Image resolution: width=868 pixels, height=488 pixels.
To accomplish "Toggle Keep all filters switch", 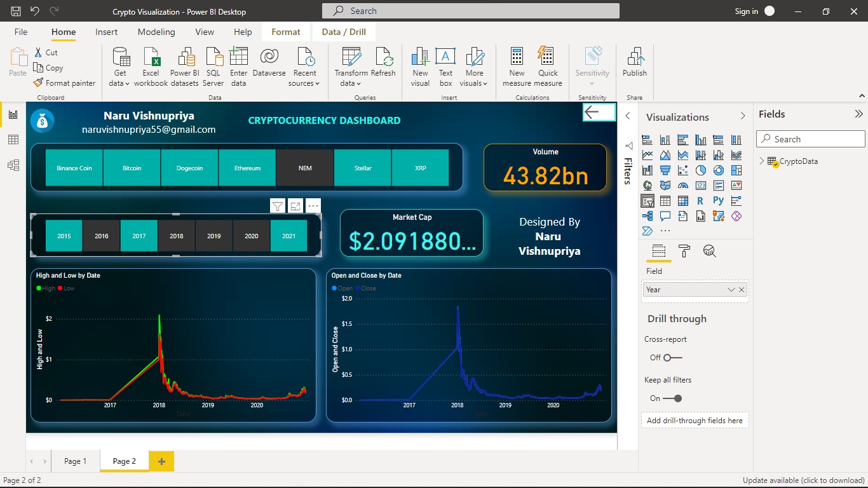I will (x=672, y=398).
